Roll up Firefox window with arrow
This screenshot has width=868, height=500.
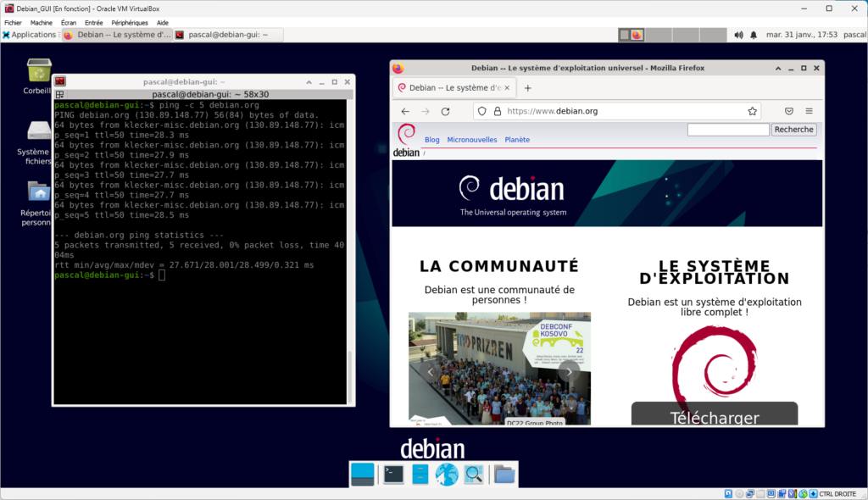(x=778, y=68)
